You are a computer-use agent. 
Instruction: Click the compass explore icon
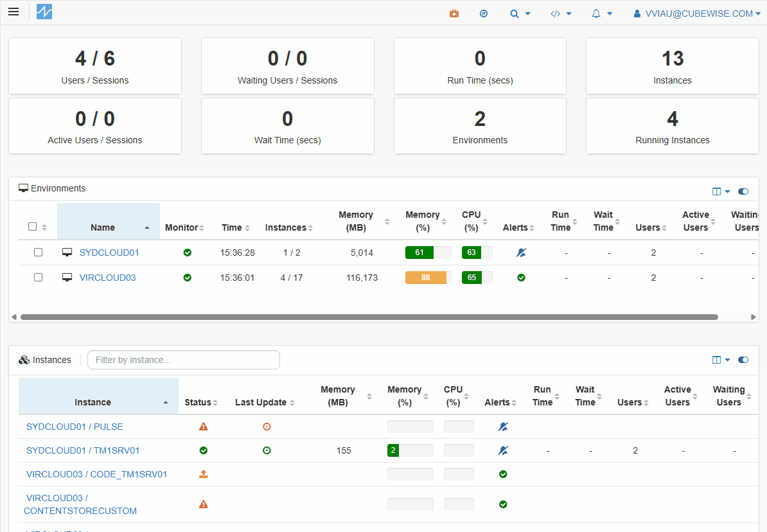pyautogui.click(x=484, y=13)
